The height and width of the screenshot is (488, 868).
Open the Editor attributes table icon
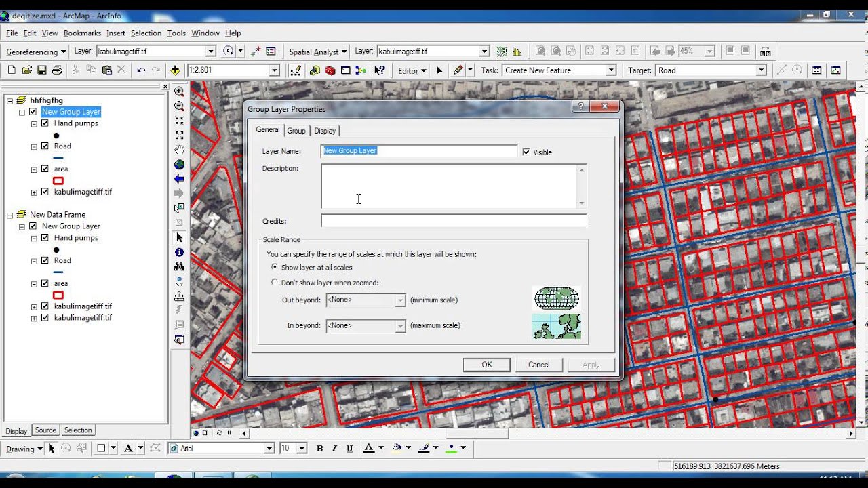pos(816,70)
